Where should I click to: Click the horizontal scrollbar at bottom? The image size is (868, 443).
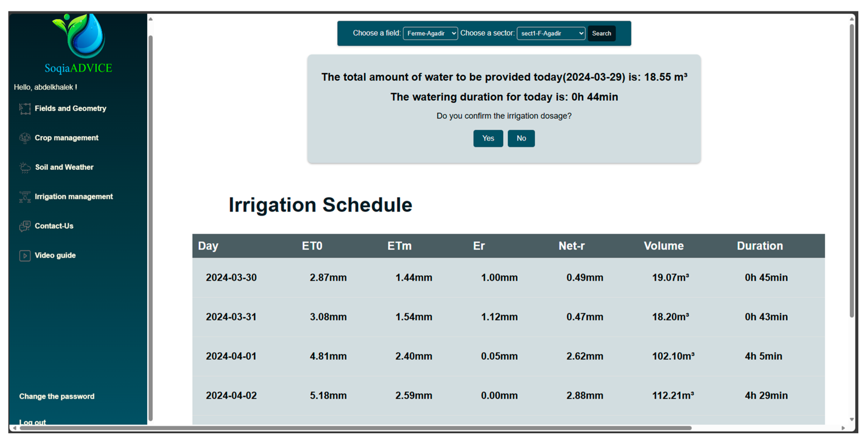354,428
